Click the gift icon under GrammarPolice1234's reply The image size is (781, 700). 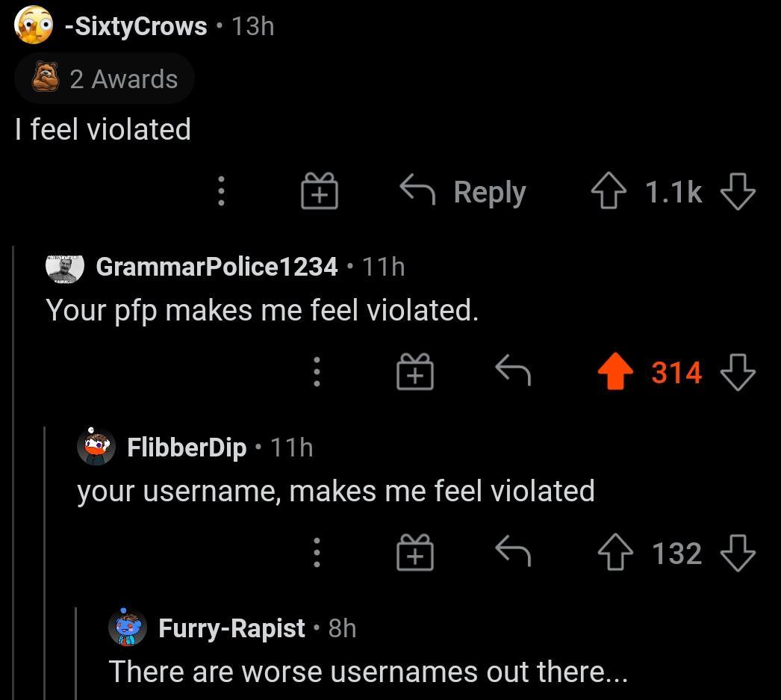coord(415,372)
